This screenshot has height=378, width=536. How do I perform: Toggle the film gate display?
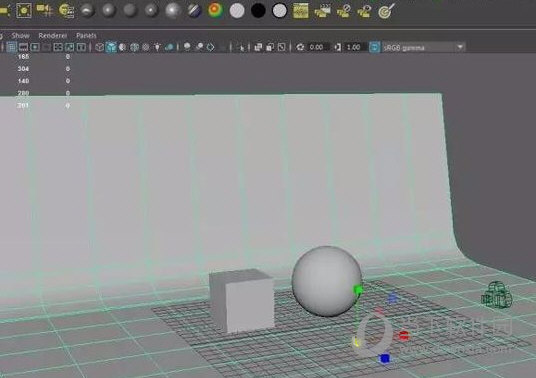pyautogui.click(x=23, y=47)
